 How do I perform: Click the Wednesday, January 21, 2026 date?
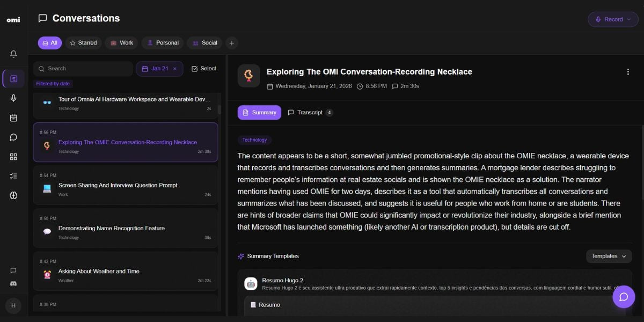[x=313, y=86]
